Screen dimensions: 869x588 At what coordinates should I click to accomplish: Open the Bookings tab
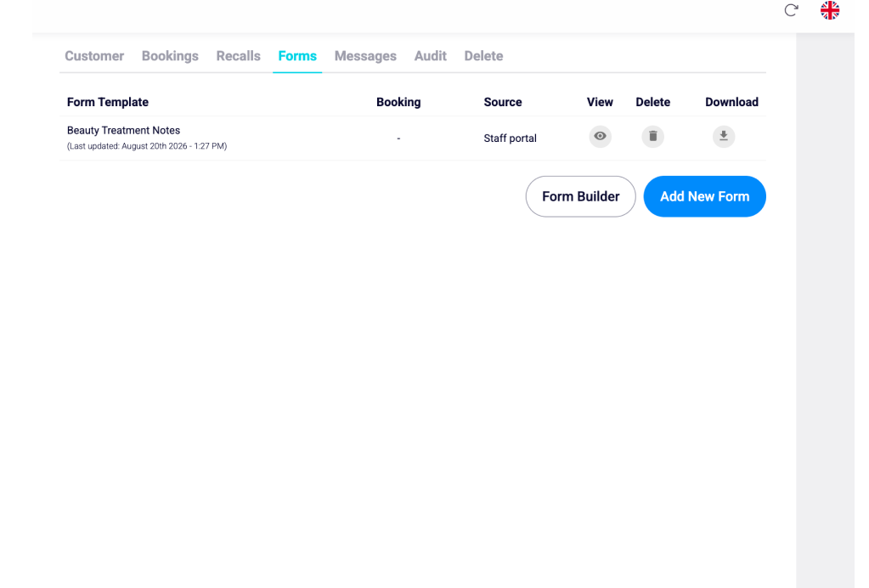click(170, 56)
